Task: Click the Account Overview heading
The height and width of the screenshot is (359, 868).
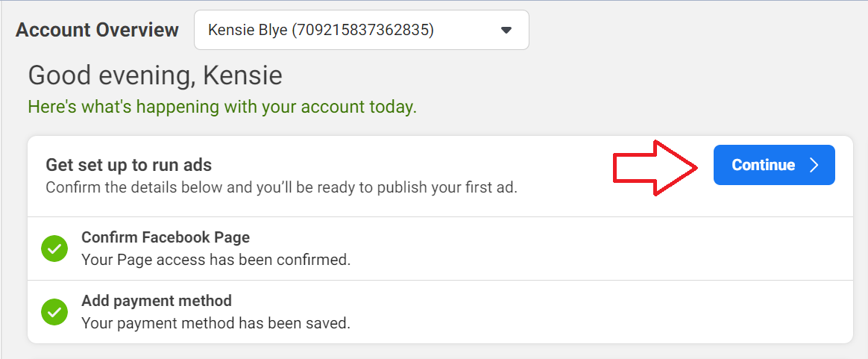Action: click(x=98, y=30)
